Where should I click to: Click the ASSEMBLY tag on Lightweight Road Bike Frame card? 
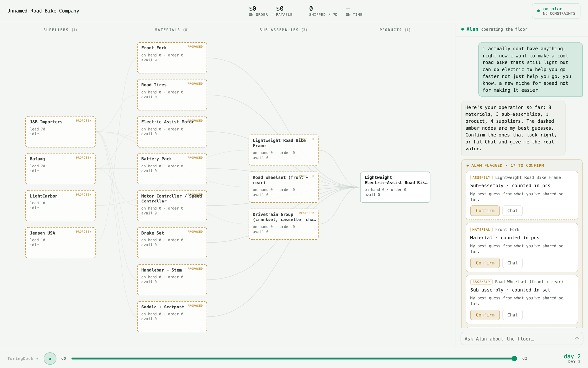tap(481, 178)
